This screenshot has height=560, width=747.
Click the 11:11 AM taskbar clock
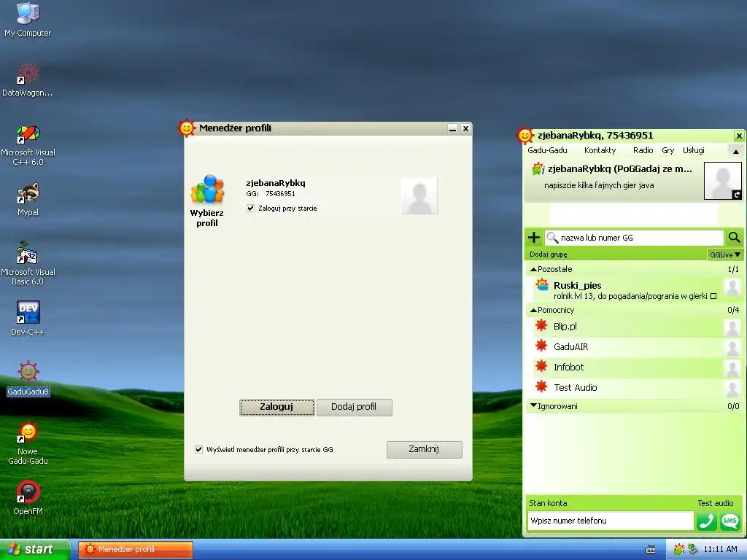point(720,550)
